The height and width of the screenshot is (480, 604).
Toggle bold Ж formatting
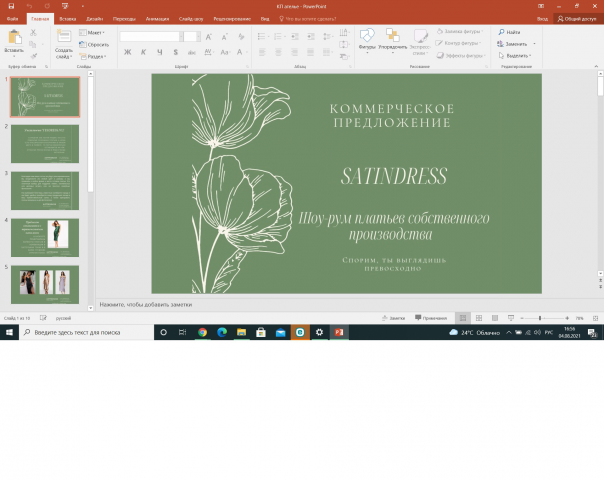[x=128, y=52]
